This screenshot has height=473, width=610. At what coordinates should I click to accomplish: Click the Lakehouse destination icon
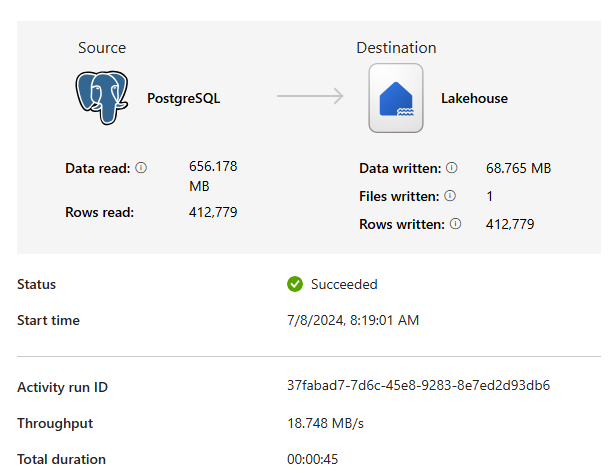point(396,98)
